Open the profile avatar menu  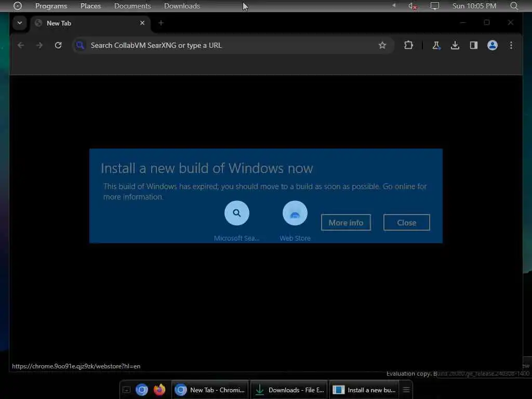pos(493,45)
